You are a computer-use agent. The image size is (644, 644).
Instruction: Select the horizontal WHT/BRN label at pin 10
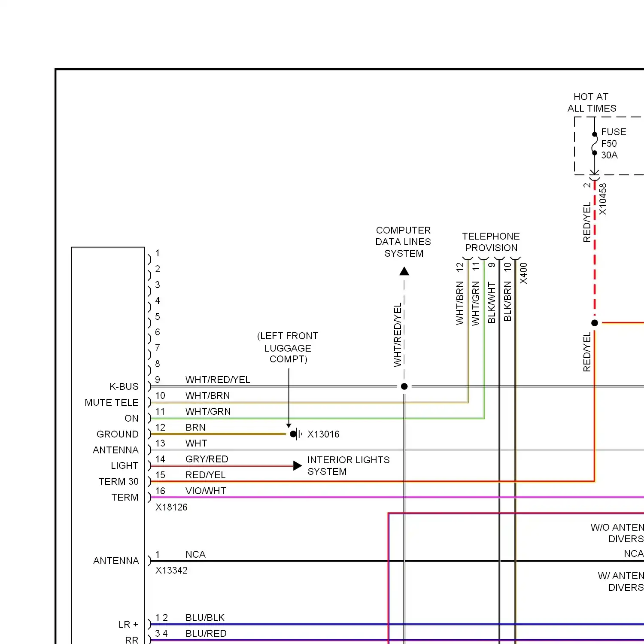pyautogui.click(x=207, y=395)
